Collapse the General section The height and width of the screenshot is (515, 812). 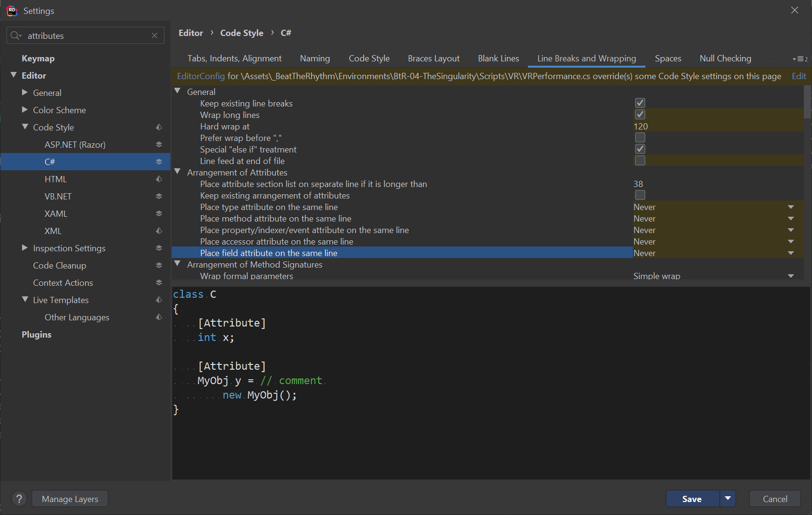178,90
